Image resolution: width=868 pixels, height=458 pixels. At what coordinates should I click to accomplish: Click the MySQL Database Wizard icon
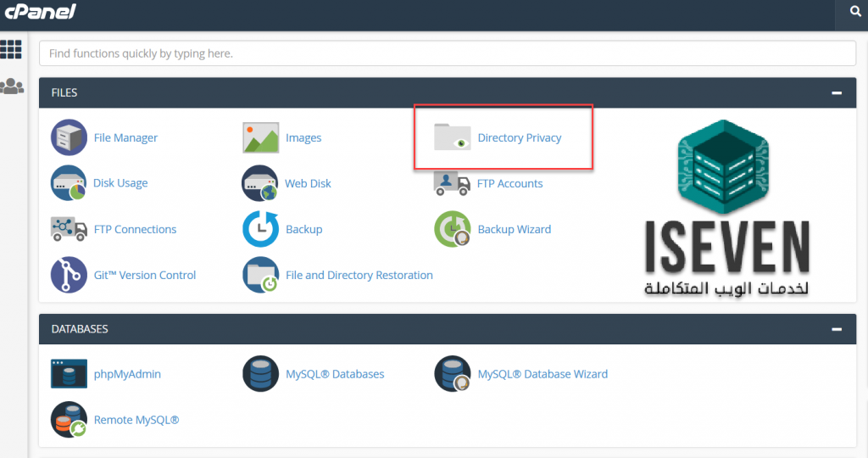click(453, 374)
